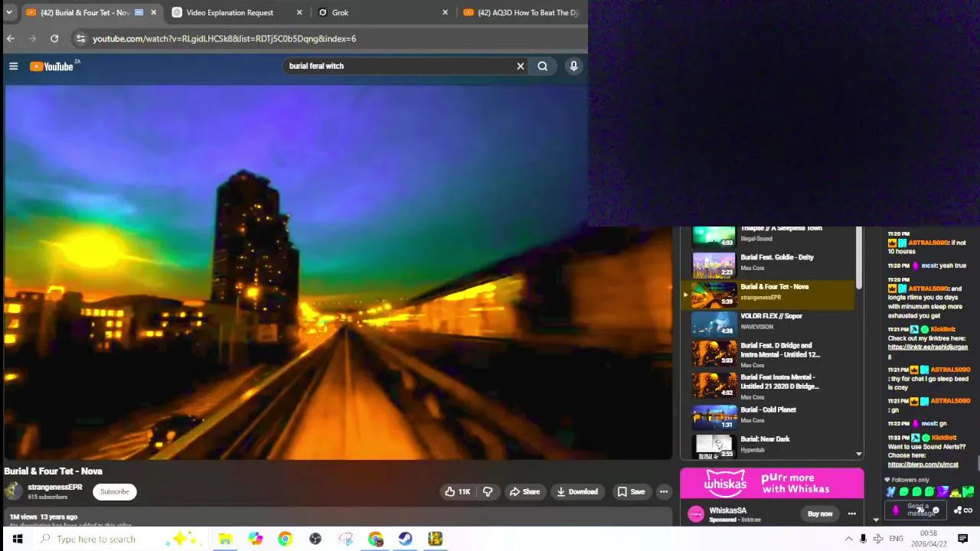Run the search with the magnifier button
The height and width of the screenshot is (551, 980).
pyautogui.click(x=543, y=66)
